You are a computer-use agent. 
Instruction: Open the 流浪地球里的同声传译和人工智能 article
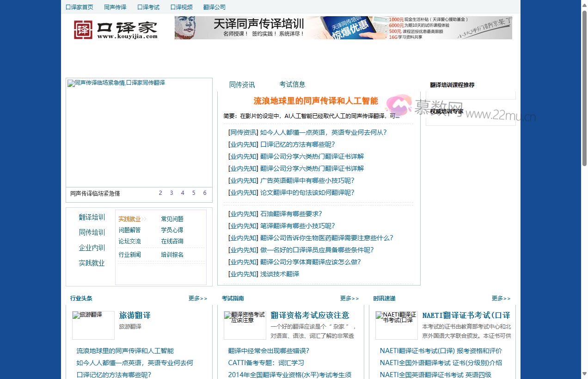[316, 101]
